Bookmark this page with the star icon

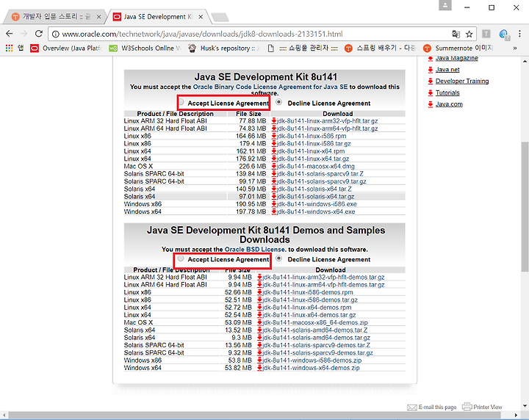[x=469, y=34]
